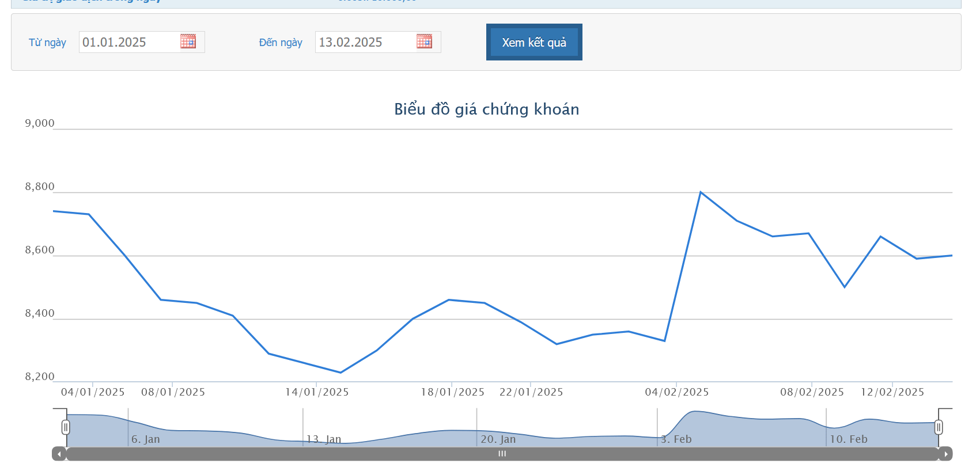Image resolution: width=980 pixels, height=467 pixels.
Task: Click the Từ ngày label
Action: [x=47, y=43]
